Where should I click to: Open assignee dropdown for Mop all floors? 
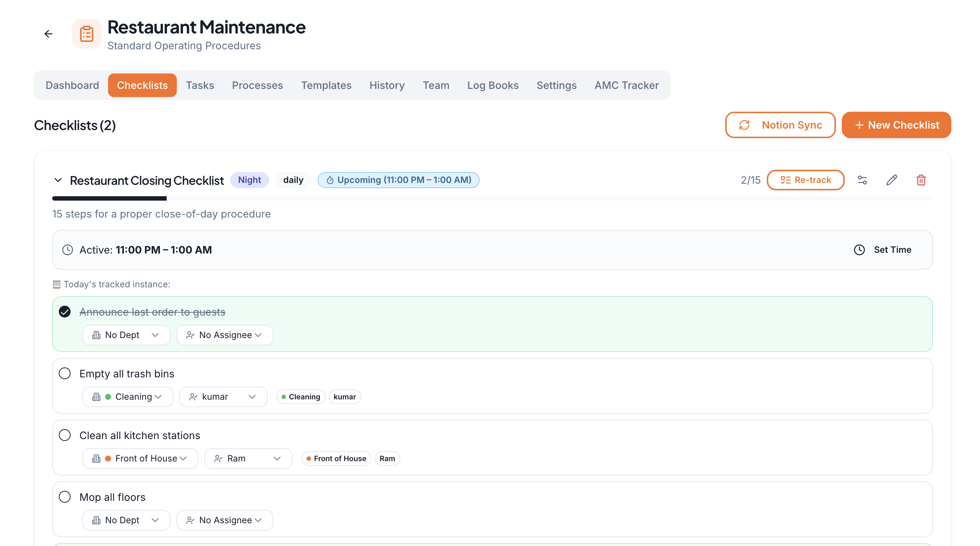click(x=225, y=520)
